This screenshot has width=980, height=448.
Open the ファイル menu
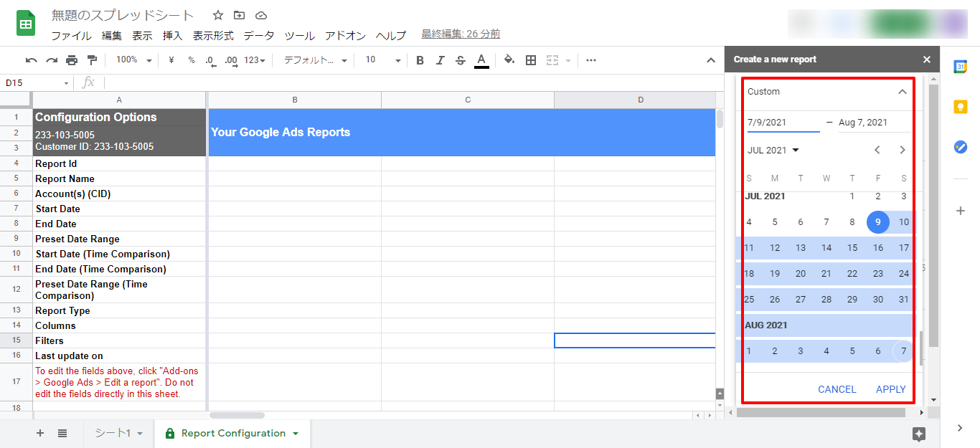(x=71, y=35)
